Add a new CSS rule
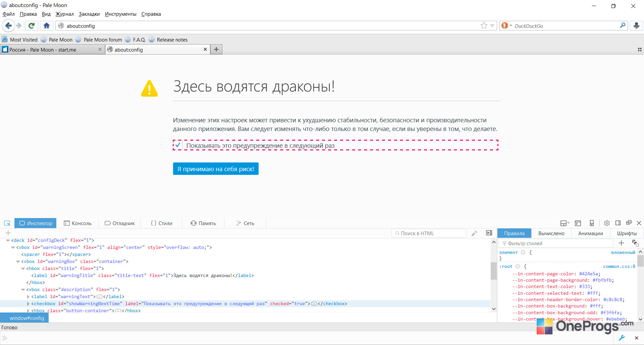Image resolution: width=644 pixels, height=345 pixels. click(x=621, y=243)
